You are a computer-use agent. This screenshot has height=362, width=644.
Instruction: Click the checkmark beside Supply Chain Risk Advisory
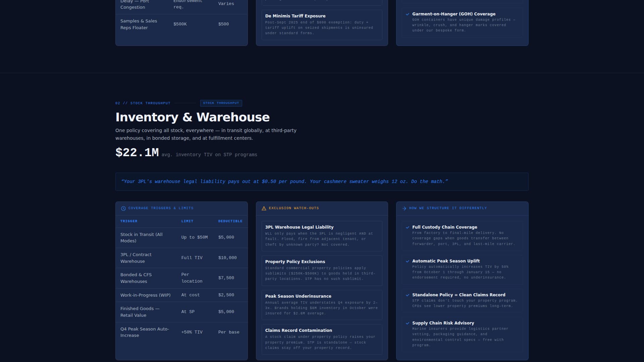(408, 323)
